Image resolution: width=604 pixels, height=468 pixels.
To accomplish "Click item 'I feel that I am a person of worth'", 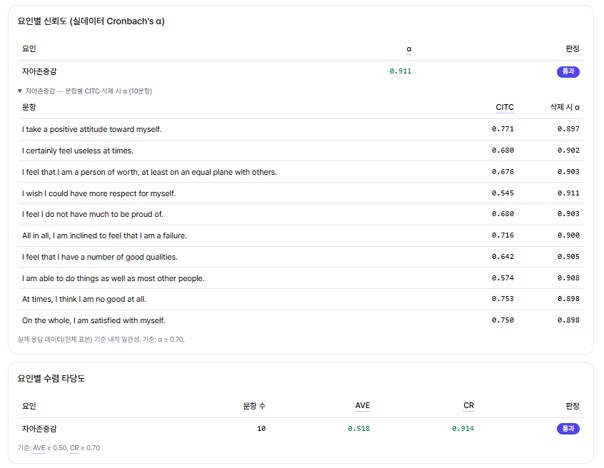I will coord(149,172).
